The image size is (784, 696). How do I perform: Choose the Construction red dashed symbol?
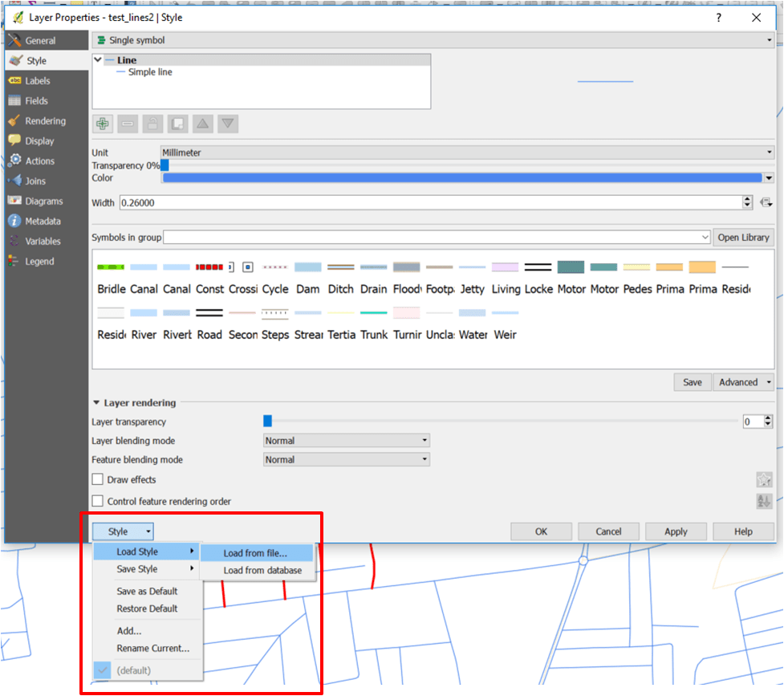209,277
